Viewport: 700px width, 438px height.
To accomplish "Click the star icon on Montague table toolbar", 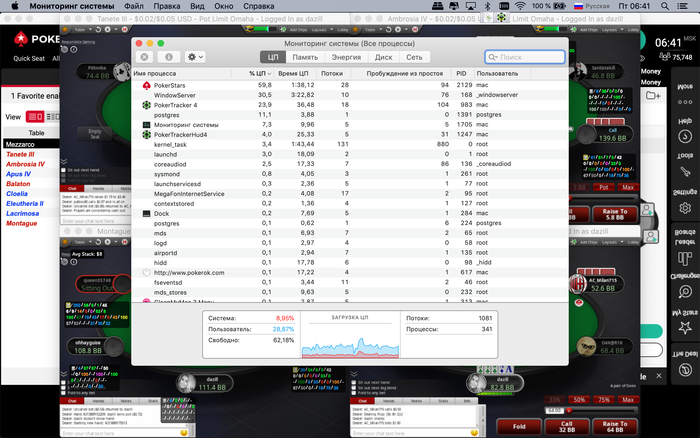I will 65,242.
